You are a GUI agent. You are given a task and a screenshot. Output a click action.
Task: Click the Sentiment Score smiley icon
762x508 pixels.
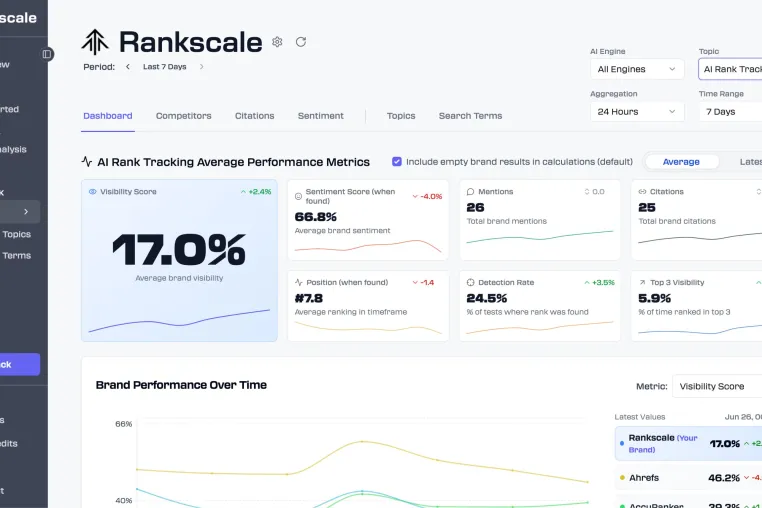[x=298, y=196]
